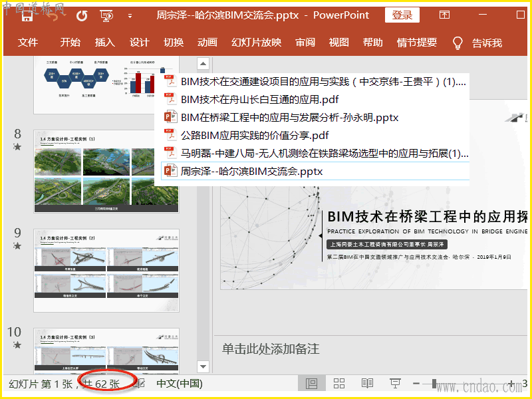
Task: Switch to Slide Sorter view icon
Action: pos(339,384)
